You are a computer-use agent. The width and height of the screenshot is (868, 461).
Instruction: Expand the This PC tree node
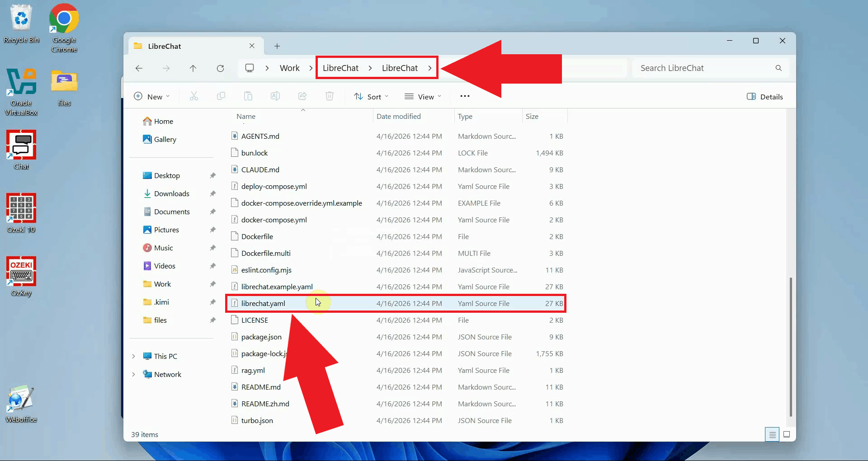coord(133,356)
